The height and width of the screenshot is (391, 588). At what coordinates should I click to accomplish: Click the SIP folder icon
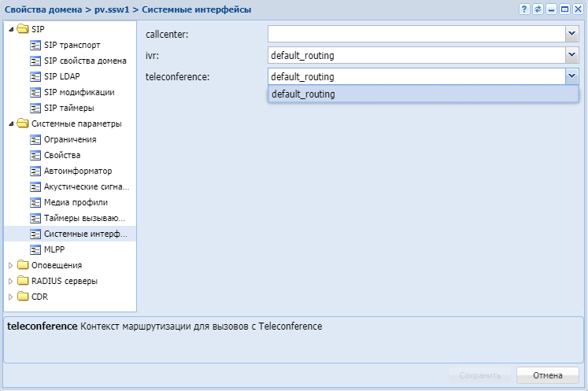pos(22,29)
